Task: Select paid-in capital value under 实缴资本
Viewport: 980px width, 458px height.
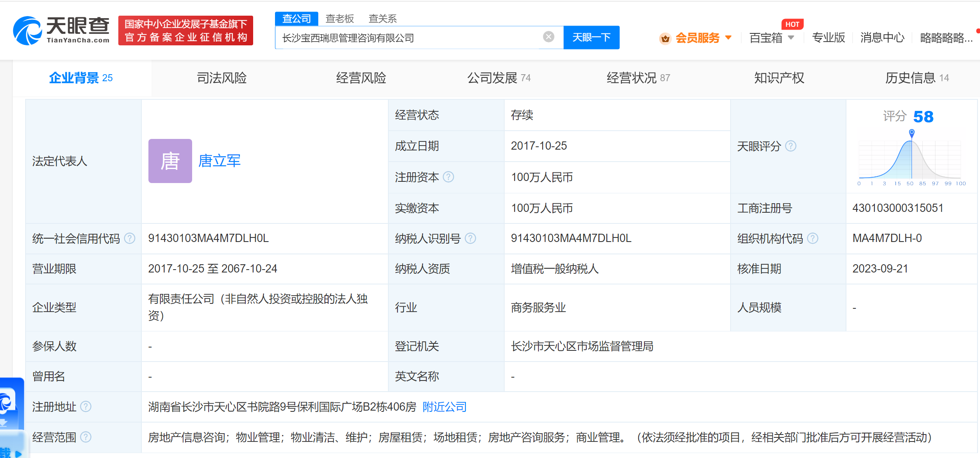Action: tap(542, 208)
